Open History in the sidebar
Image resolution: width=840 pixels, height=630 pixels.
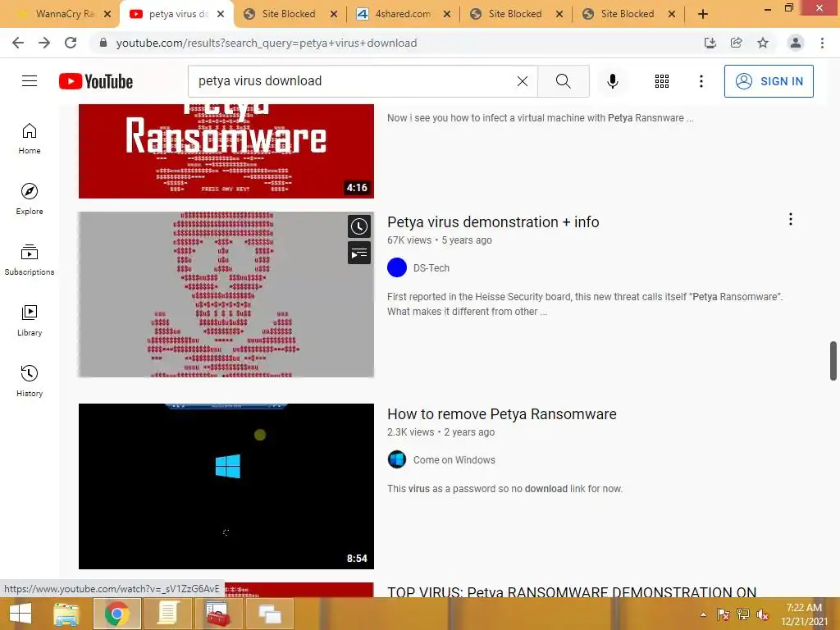[x=30, y=381]
